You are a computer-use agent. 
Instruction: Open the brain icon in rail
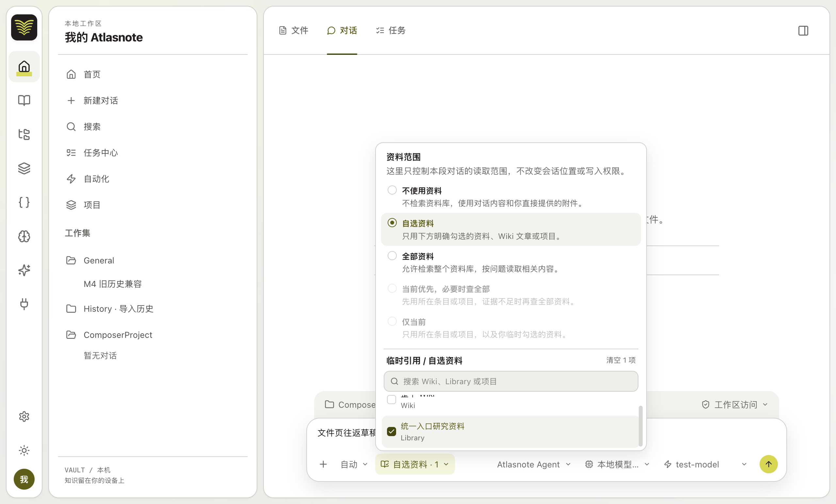click(x=24, y=236)
